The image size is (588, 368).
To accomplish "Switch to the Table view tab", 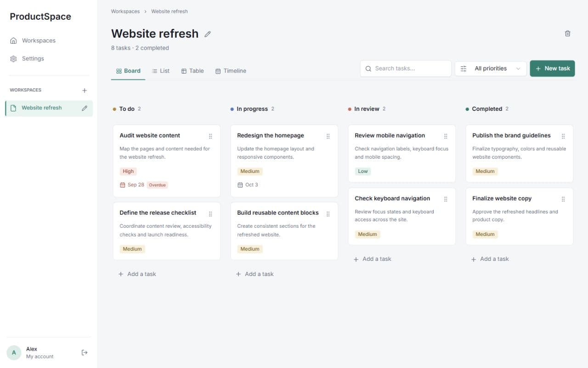I will coord(192,71).
